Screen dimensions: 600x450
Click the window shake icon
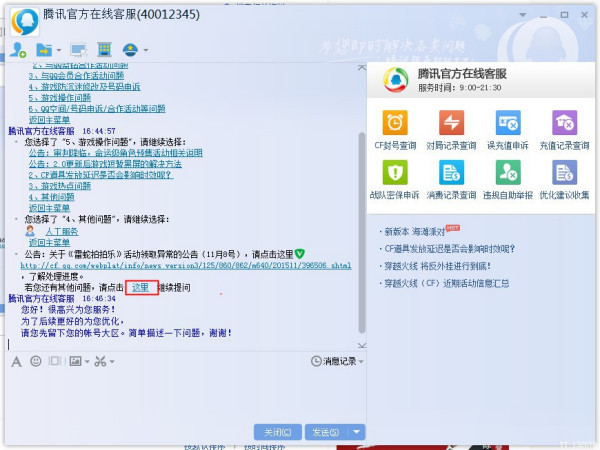pyautogui.click(x=55, y=361)
